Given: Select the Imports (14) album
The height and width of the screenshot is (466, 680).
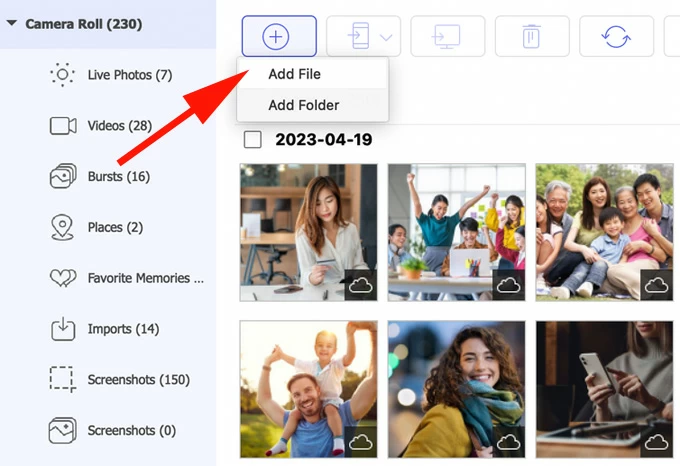Looking at the screenshot, I should pos(123,329).
